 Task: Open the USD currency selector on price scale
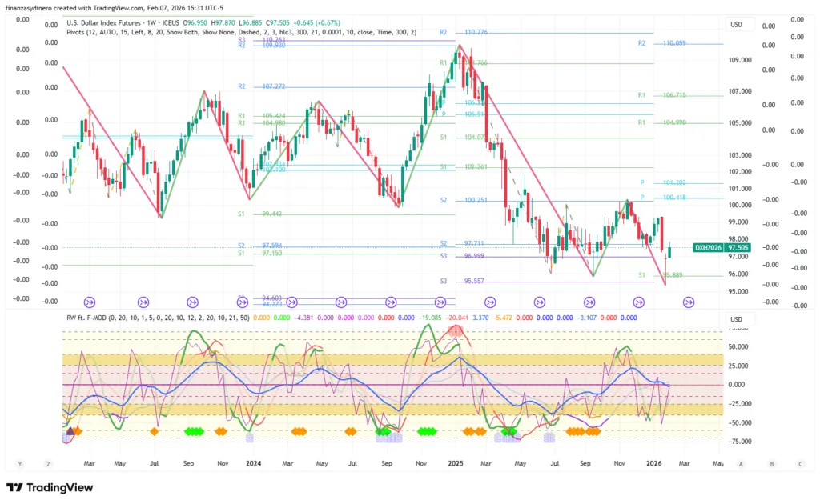pos(736,25)
